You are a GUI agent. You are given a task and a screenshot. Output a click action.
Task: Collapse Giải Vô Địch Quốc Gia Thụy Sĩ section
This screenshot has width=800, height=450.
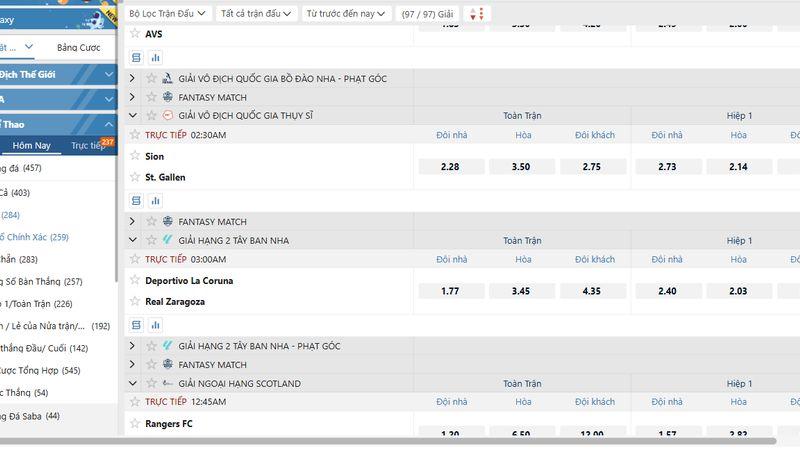[132, 116]
